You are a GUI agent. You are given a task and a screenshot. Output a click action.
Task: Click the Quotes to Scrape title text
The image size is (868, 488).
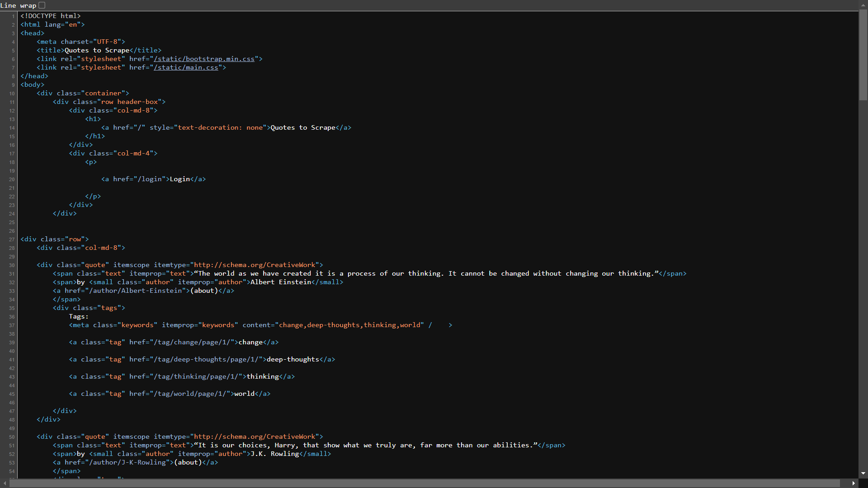coord(96,50)
